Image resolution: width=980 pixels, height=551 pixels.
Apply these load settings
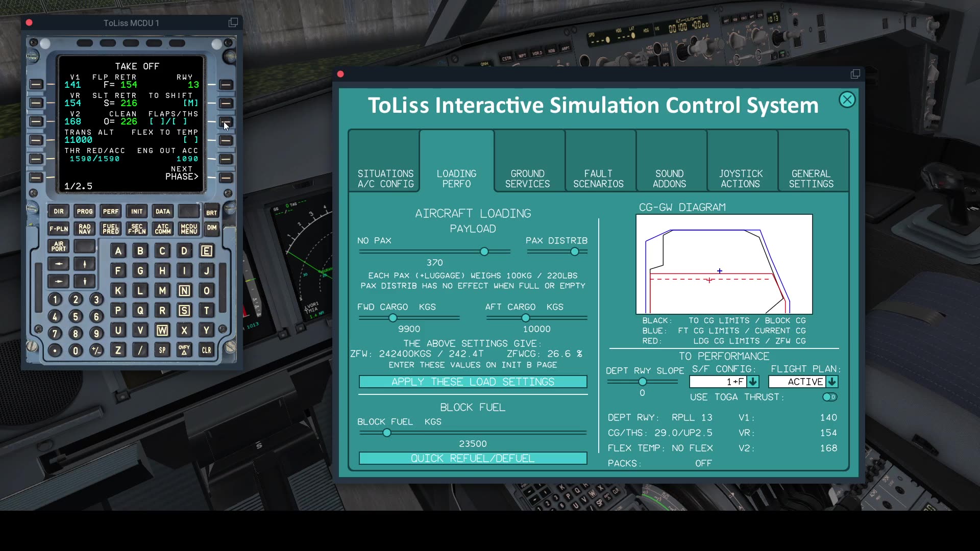pos(473,382)
